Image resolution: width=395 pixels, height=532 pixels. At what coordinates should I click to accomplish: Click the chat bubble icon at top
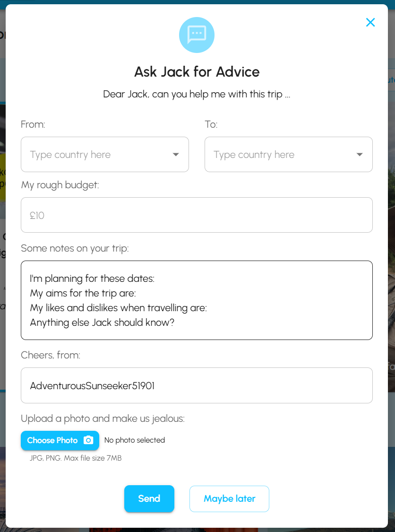(x=197, y=35)
